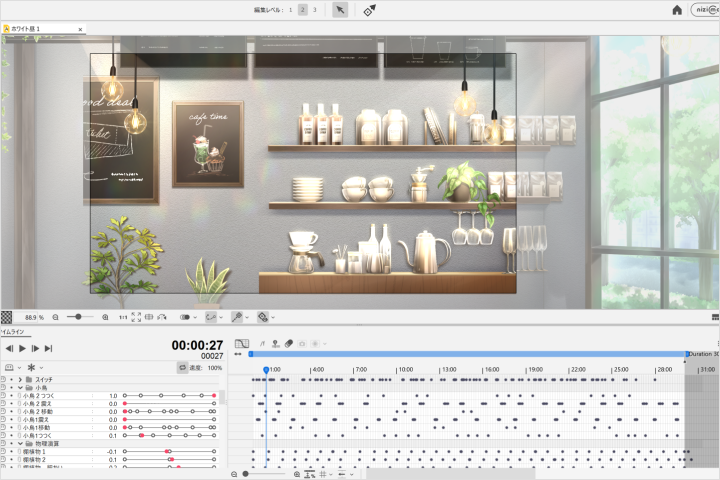This screenshot has height=480, width=720.
Task: Expand the スイッチ folder
Action: coord(20,379)
